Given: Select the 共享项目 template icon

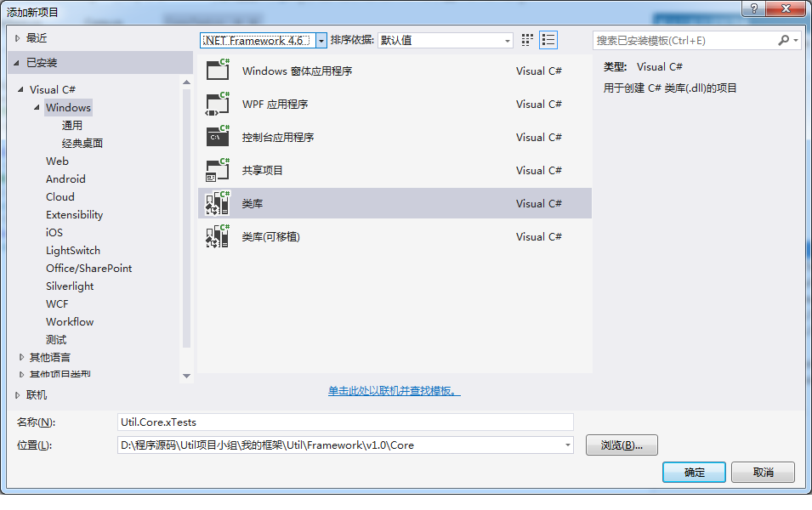Looking at the screenshot, I should pos(218,170).
